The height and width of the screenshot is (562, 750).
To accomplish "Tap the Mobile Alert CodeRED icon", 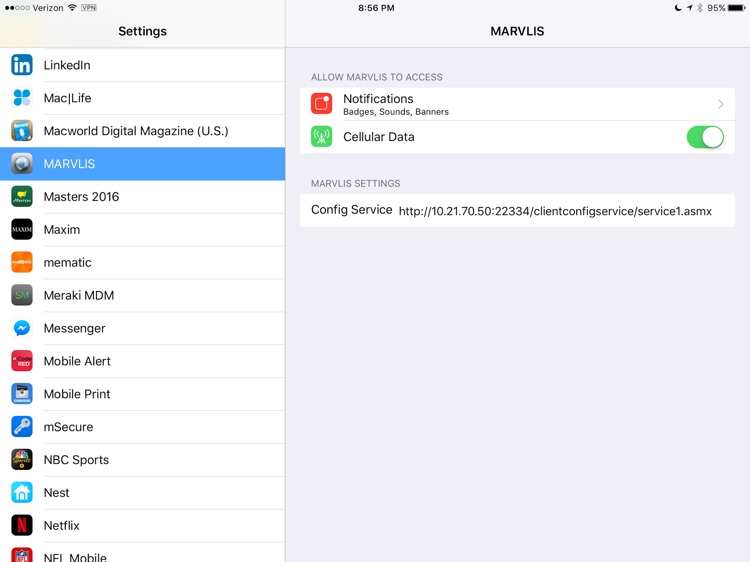I will click(22, 361).
